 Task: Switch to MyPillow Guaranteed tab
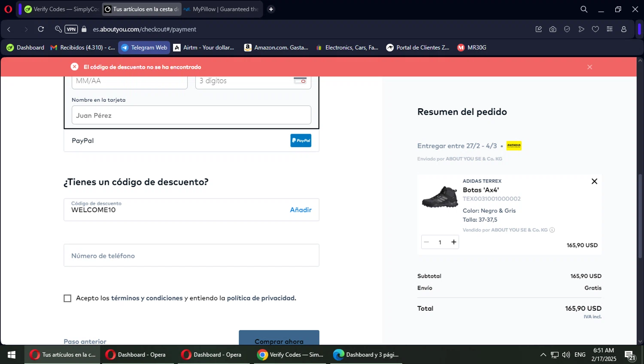(x=222, y=9)
